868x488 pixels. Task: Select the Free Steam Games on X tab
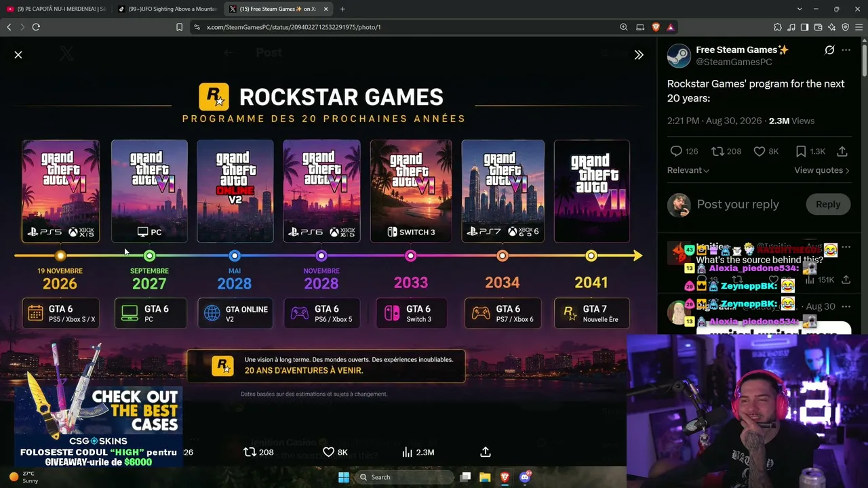(273, 9)
